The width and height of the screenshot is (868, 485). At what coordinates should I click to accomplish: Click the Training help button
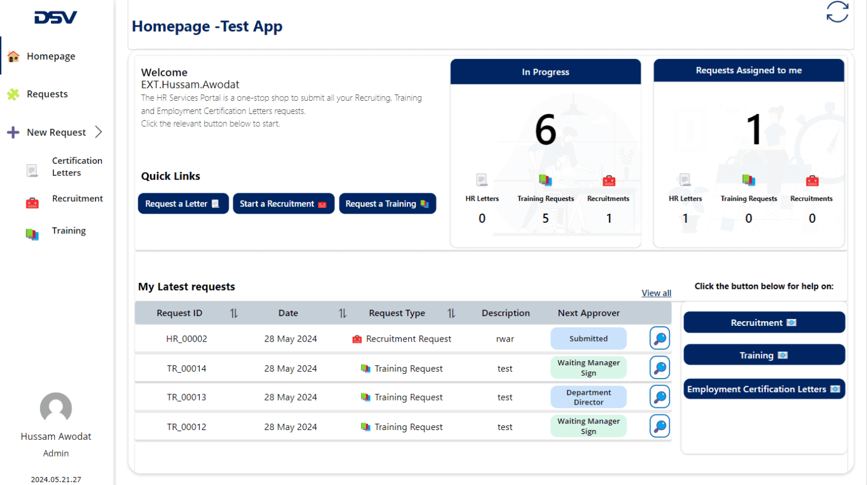764,355
